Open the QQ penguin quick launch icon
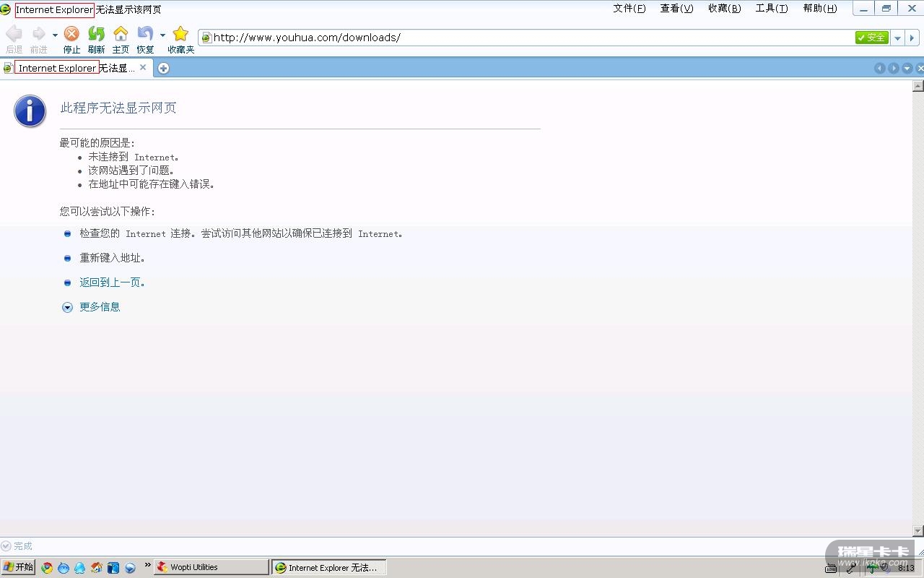This screenshot has width=924, height=578. (80, 568)
